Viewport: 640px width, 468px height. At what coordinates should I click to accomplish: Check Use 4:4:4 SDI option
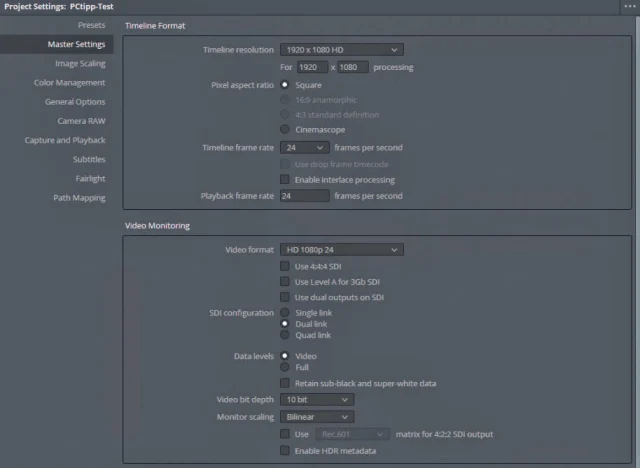tap(285, 267)
